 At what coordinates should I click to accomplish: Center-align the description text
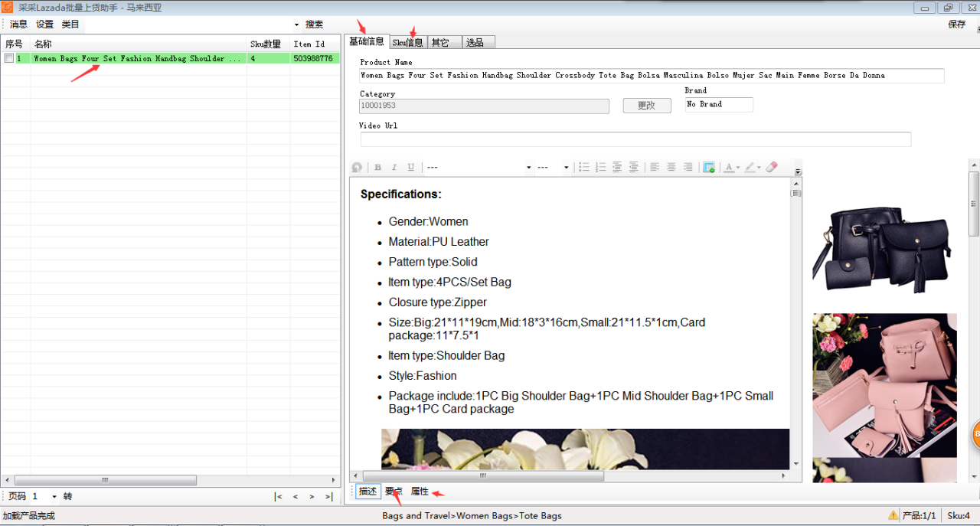(671, 168)
